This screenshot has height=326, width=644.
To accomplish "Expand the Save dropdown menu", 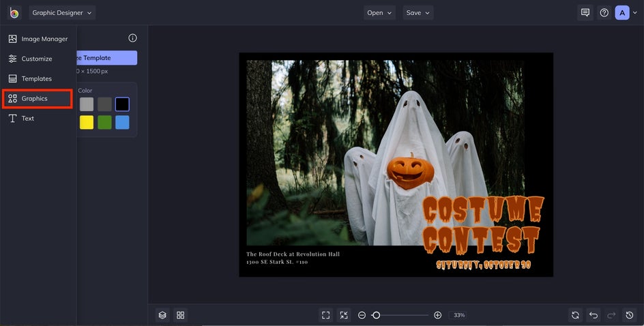I will click(418, 12).
